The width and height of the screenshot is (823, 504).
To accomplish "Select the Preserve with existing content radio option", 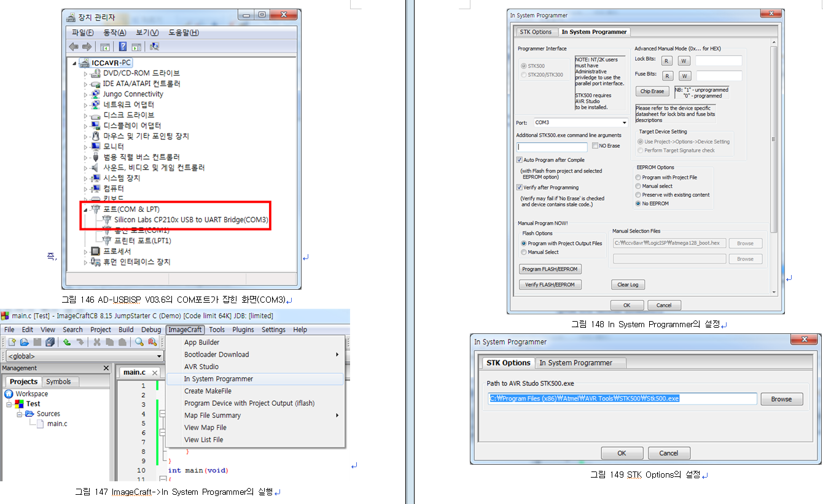I will click(638, 195).
